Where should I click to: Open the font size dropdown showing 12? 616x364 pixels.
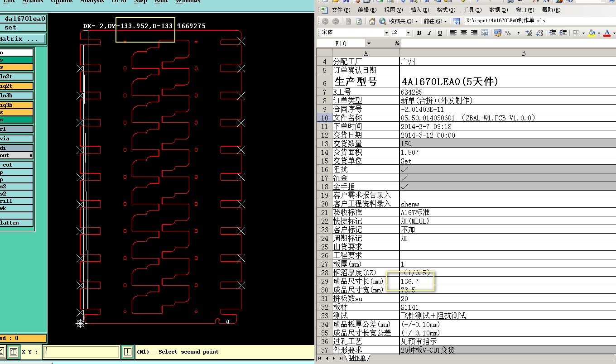click(408, 33)
